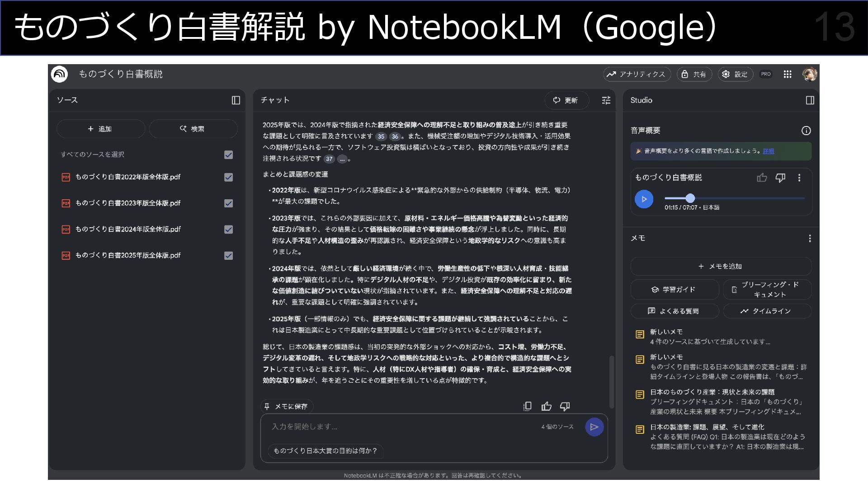Click the NotebookLM logo icon
The height and width of the screenshot is (488, 868).
59,74
